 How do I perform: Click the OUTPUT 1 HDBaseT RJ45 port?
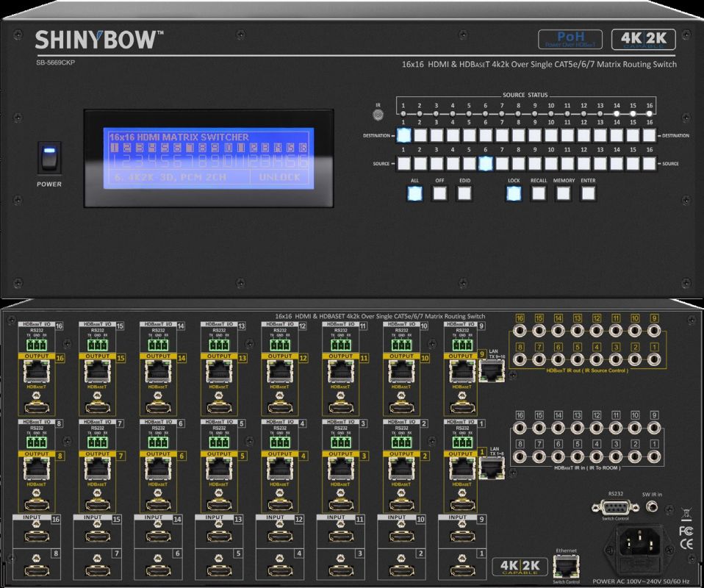tap(462, 470)
